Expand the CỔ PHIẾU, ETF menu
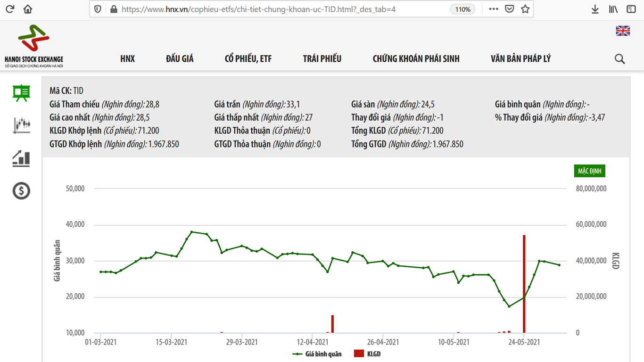This screenshot has width=644, height=362. (x=248, y=59)
